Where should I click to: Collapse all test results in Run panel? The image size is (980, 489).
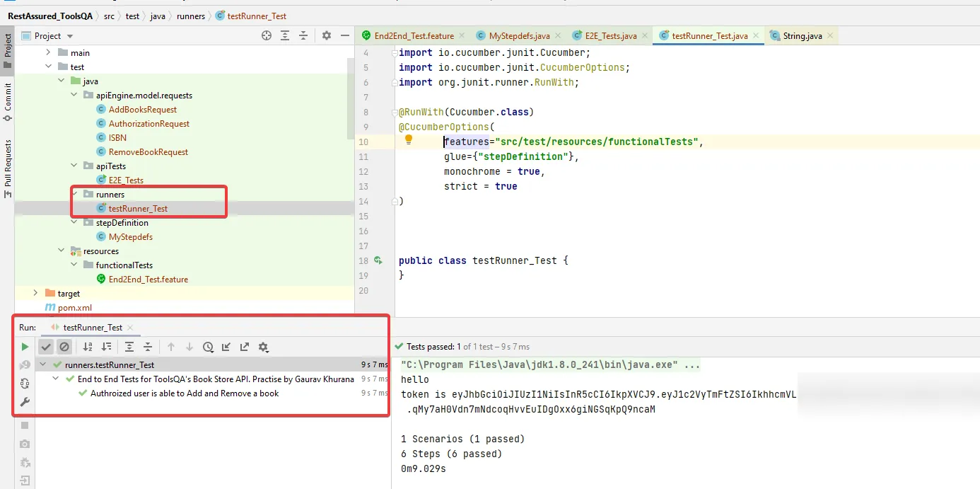coord(148,347)
